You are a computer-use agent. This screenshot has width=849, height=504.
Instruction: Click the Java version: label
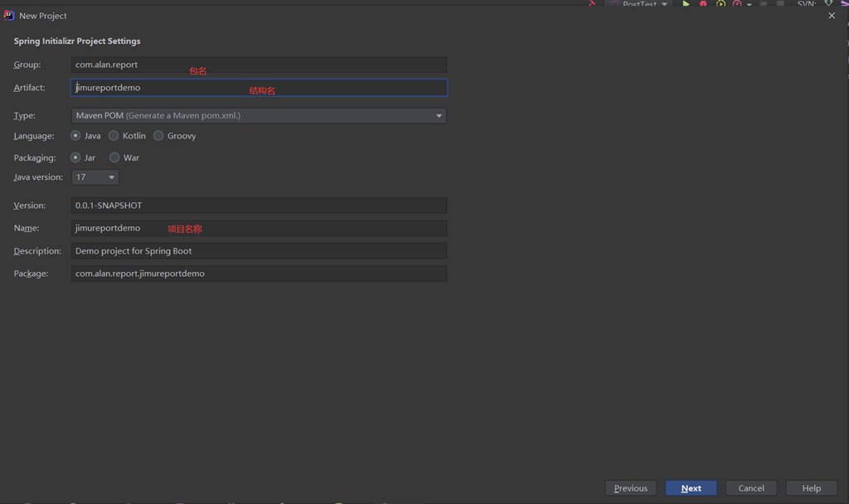coord(38,177)
